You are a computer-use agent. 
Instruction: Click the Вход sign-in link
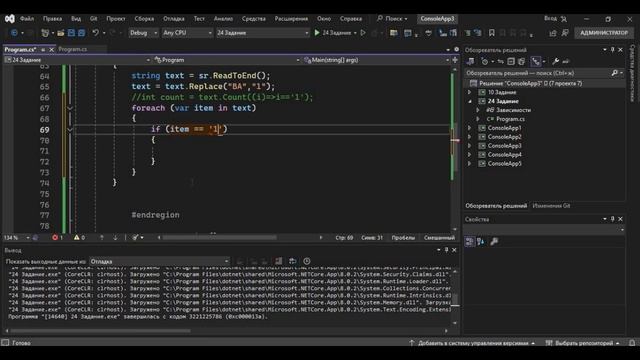coord(550,19)
